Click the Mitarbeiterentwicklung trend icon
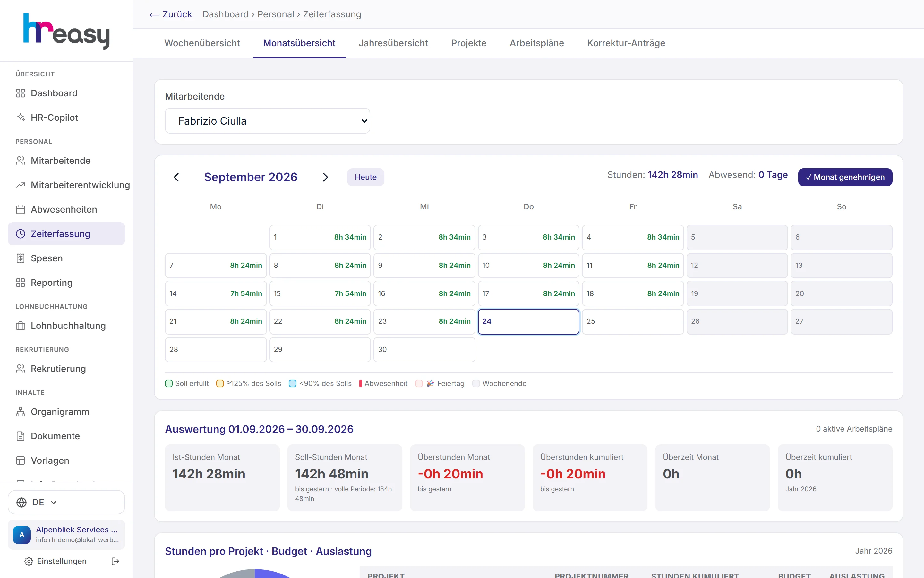This screenshot has height=578, width=924. tap(21, 185)
